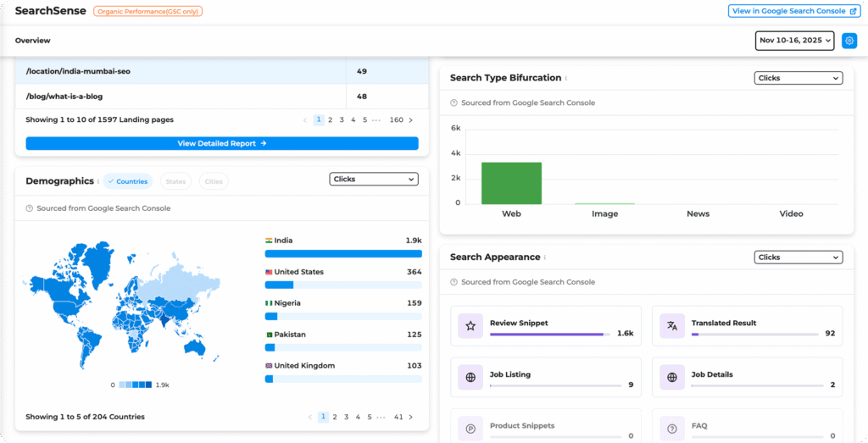
Task: Switch demographics view to Cities
Action: 214,181
